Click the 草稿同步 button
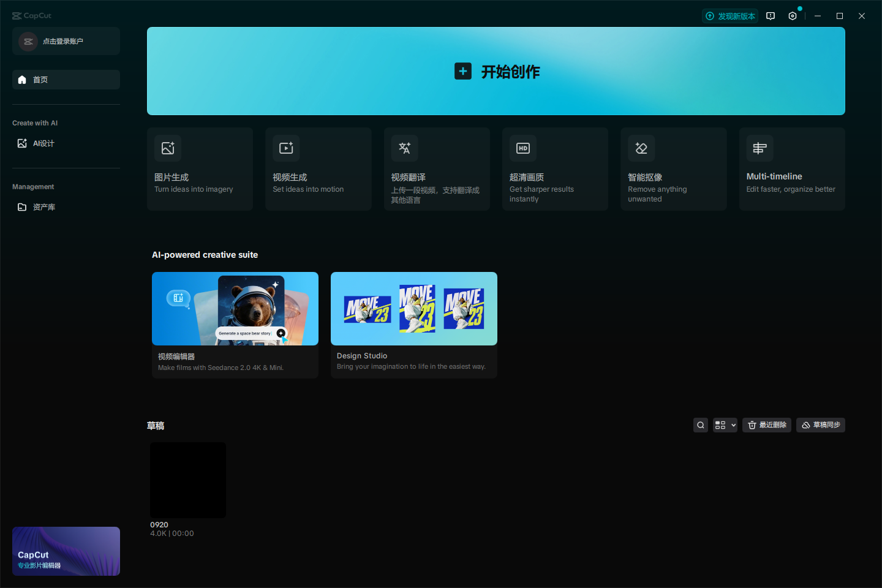This screenshot has height=588, width=882. [x=821, y=425]
